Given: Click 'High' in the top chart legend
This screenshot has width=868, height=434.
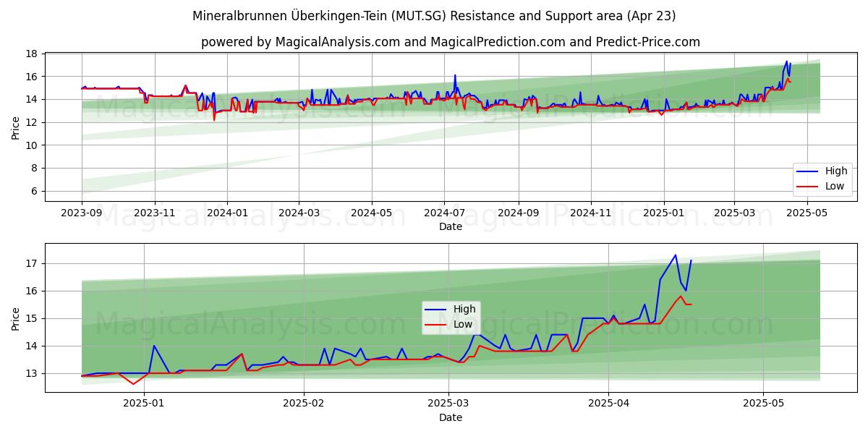Looking at the screenshot, I should (x=835, y=171).
